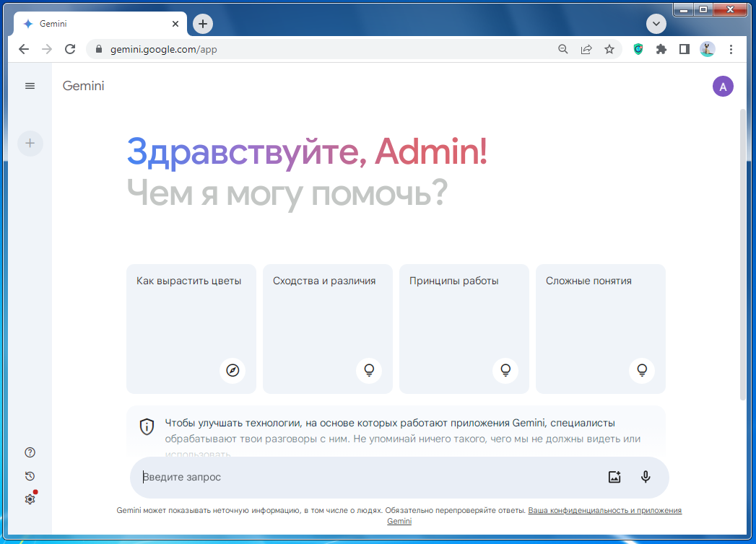
Task: Open the zoom magnifier in address bar
Action: pyautogui.click(x=562, y=49)
